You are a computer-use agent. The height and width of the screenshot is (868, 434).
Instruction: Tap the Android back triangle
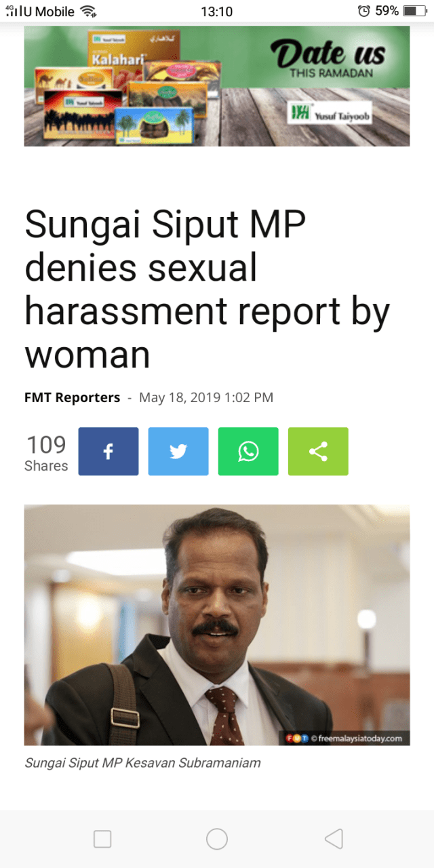point(334,839)
